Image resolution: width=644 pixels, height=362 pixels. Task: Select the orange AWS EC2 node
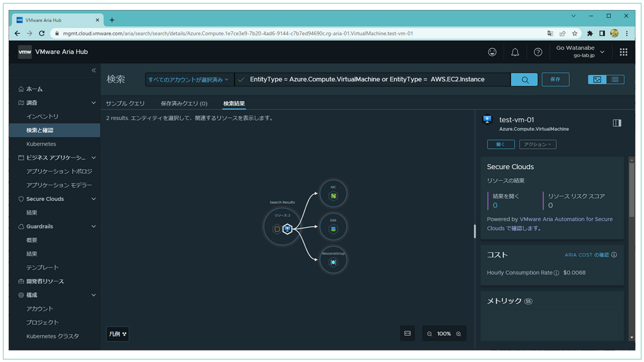(277, 229)
